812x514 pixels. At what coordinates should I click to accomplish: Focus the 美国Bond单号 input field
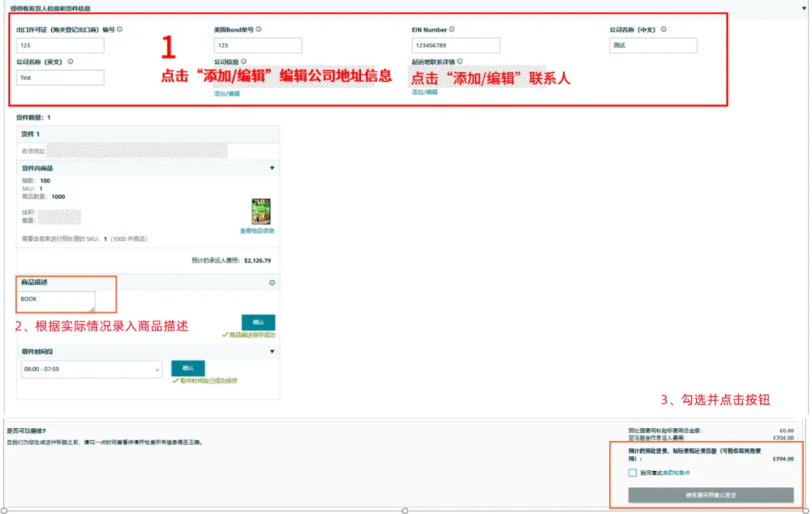pyautogui.click(x=258, y=46)
